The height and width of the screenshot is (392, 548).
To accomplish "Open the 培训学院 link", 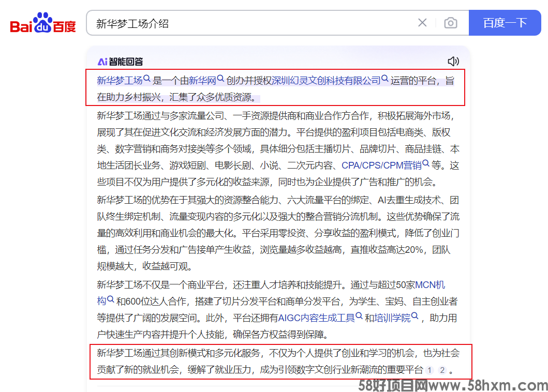I will click(392, 318).
